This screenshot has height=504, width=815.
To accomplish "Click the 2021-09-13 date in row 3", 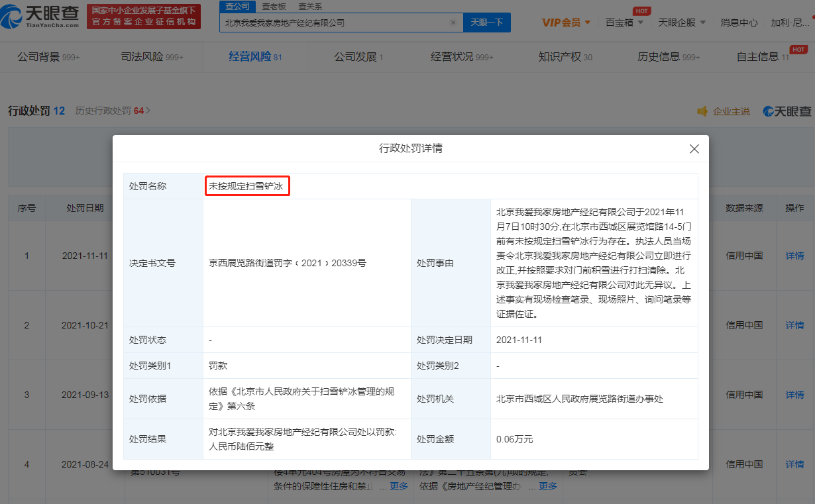I will 85,395.
